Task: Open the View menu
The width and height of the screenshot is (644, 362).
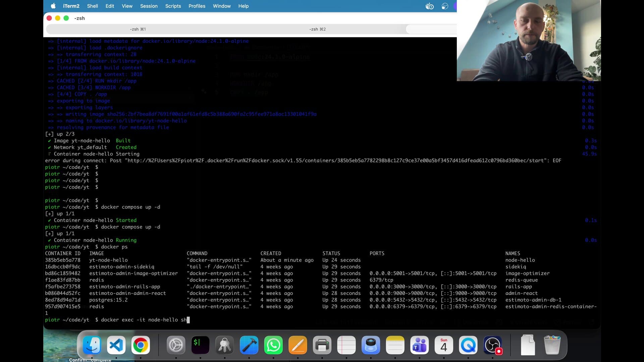Action: click(127, 6)
